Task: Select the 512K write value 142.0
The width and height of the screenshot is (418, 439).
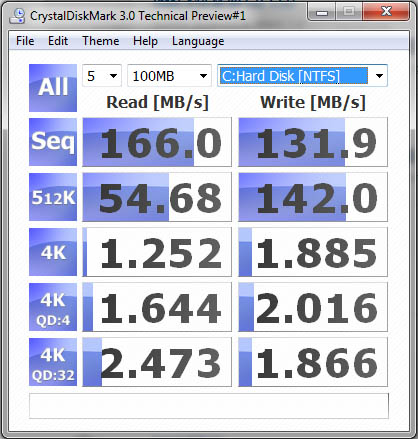Action: click(313, 197)
